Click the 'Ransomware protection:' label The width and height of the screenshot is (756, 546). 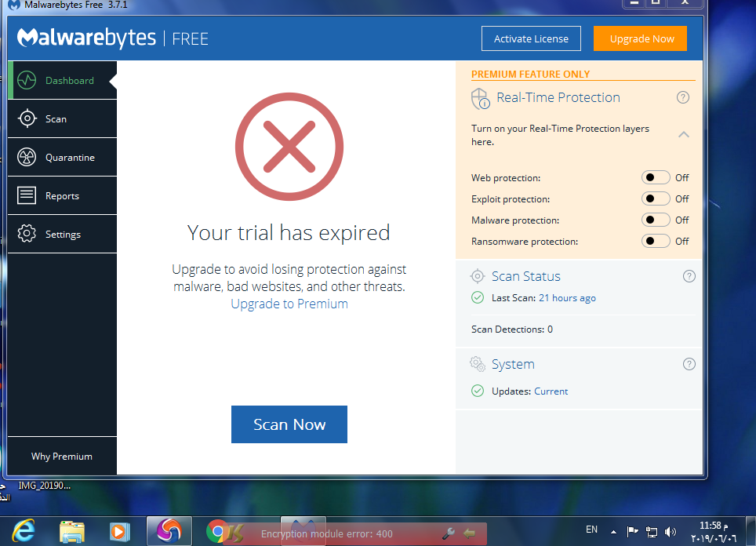click(x=525, y=242)
